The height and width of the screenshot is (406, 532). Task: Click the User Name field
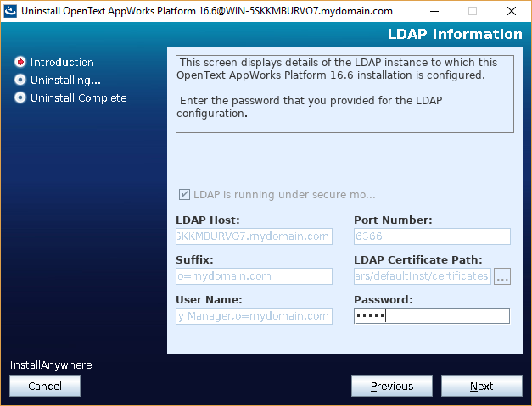click(254, 316)
